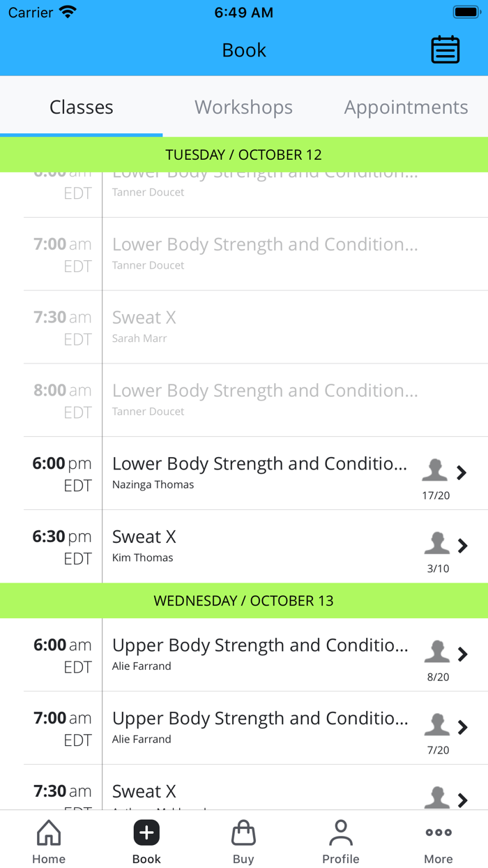Open the calendar icon in the header

[x=445, y=50]
